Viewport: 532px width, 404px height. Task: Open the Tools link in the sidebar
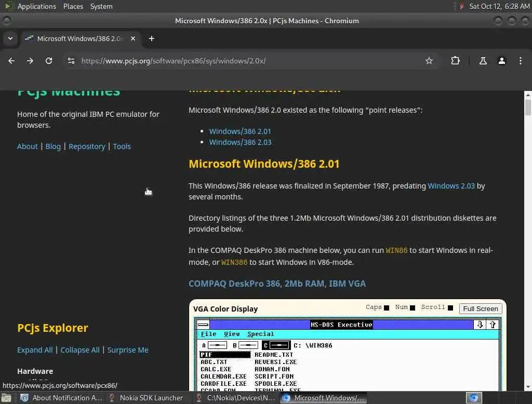[x=122, y=146]
